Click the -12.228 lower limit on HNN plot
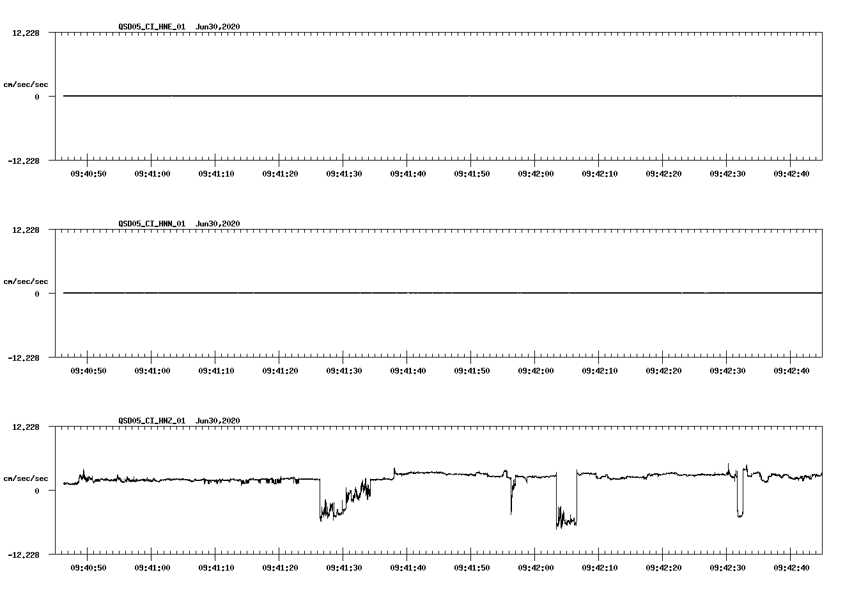 [x=24, y=358]
